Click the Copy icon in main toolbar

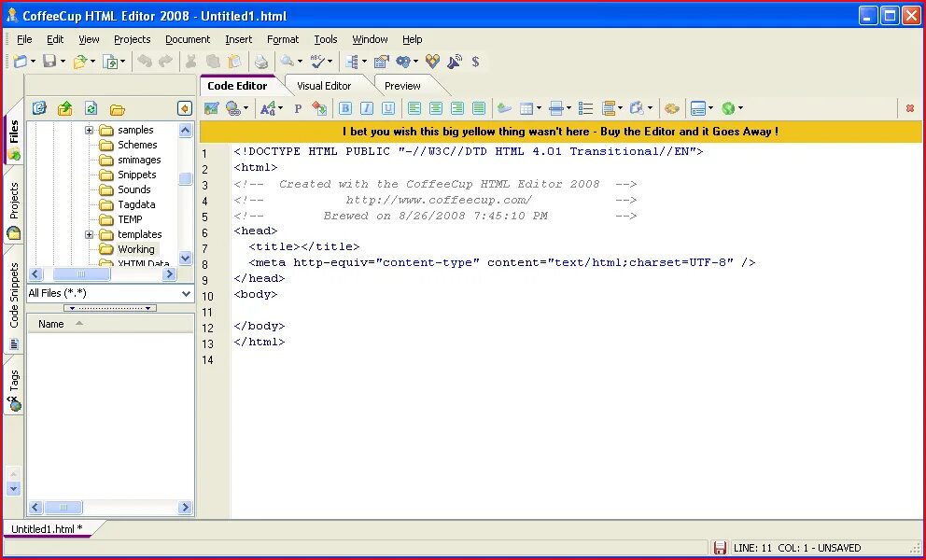point(213,61)
